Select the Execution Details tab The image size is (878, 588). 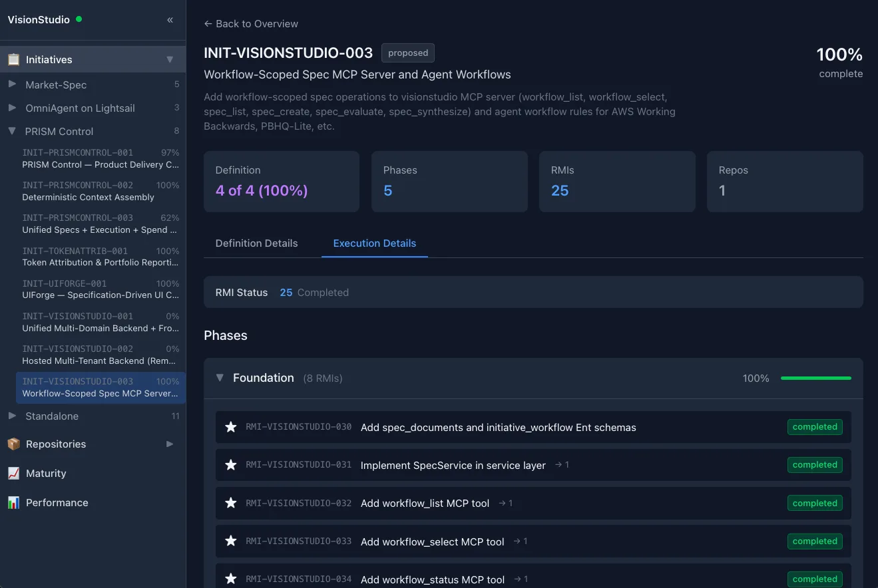pyautogui.click(x=375, y=243)
